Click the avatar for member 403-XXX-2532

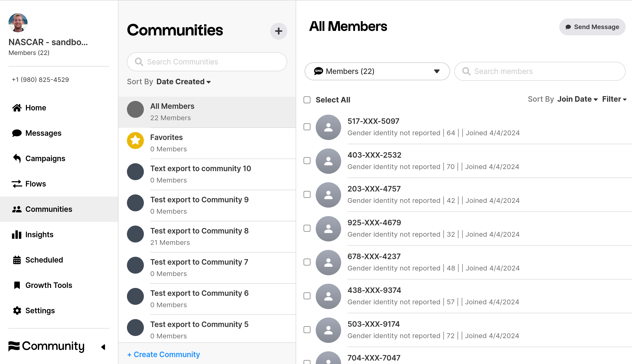point(328,161)
